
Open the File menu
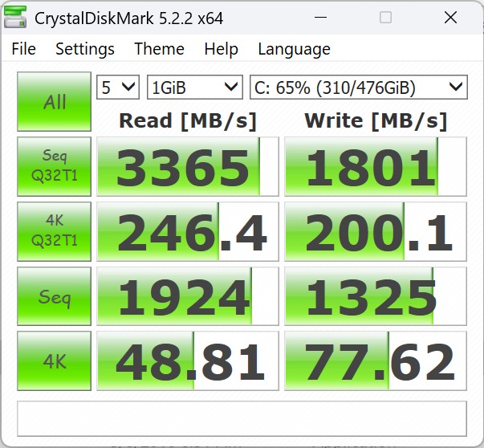click(23, 49)
